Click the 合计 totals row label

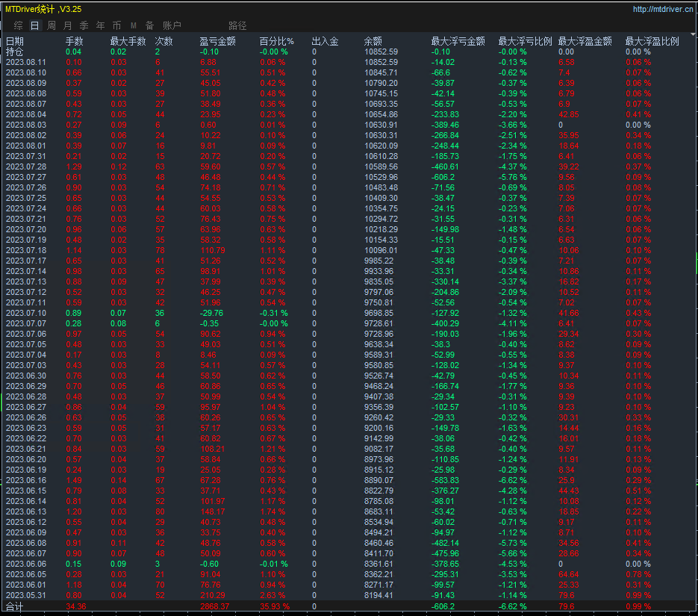point(15,606)
